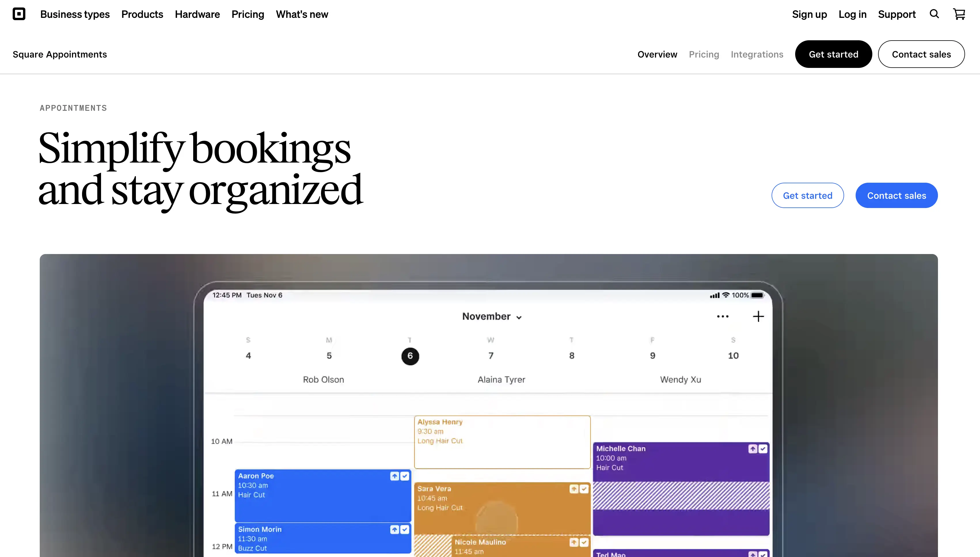Switch to the Integrations tab
The width and height of the screenshot is (980, 557).
[757, 54]
